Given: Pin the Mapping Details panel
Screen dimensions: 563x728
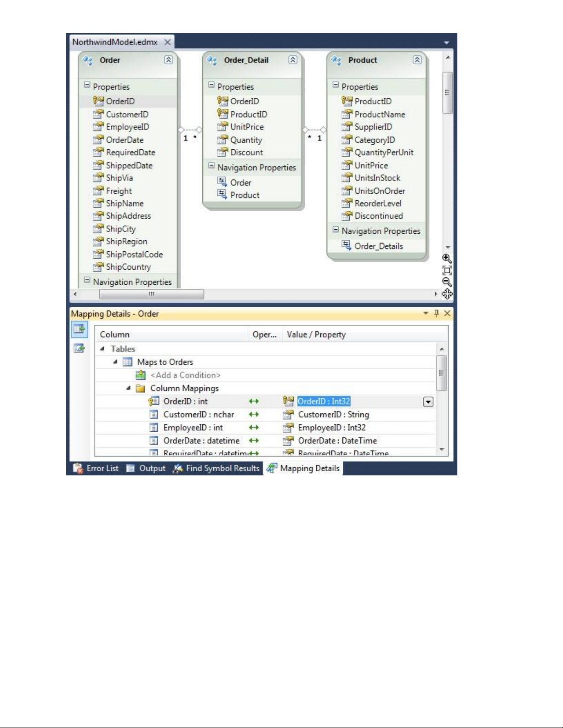Looking at the screenshot, I should point(437,313).
